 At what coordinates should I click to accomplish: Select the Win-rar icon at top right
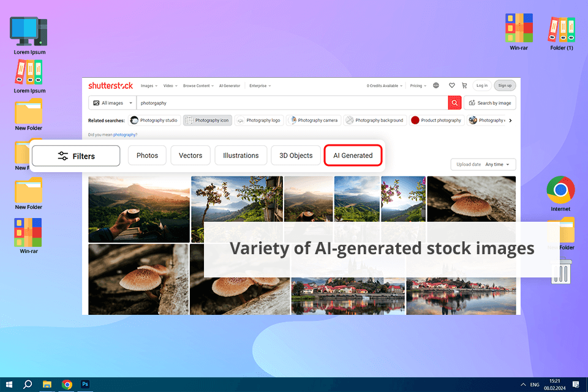[x=519, y=32]
